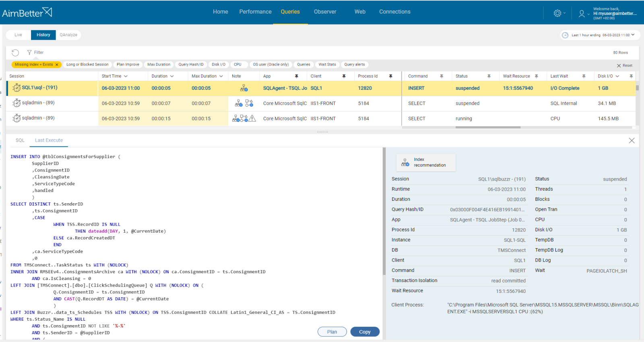Select the sqladmin (89) row with 00:00:15 duration
This screenshot has height=342, width=644.
coord(321,119)
